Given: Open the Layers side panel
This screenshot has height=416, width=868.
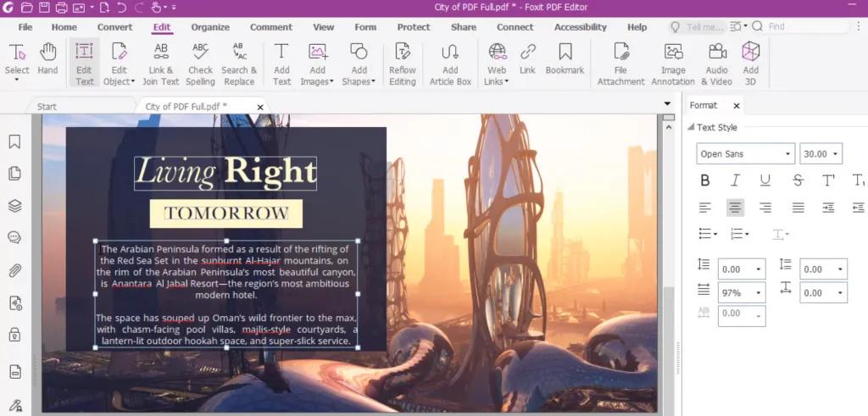Looking at the screenshot, I should tap(15, 206).
